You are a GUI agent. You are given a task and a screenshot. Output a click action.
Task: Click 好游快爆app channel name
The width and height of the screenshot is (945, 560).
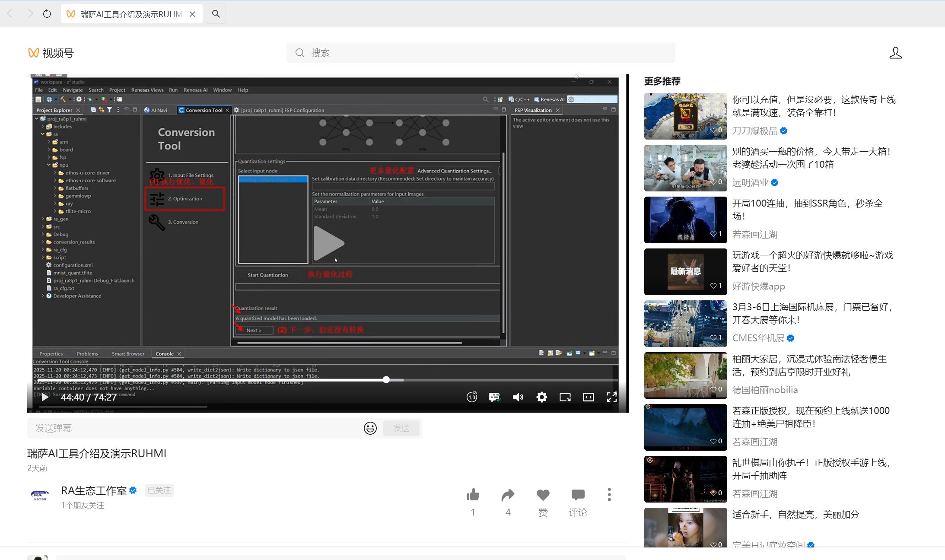[759, 286]
